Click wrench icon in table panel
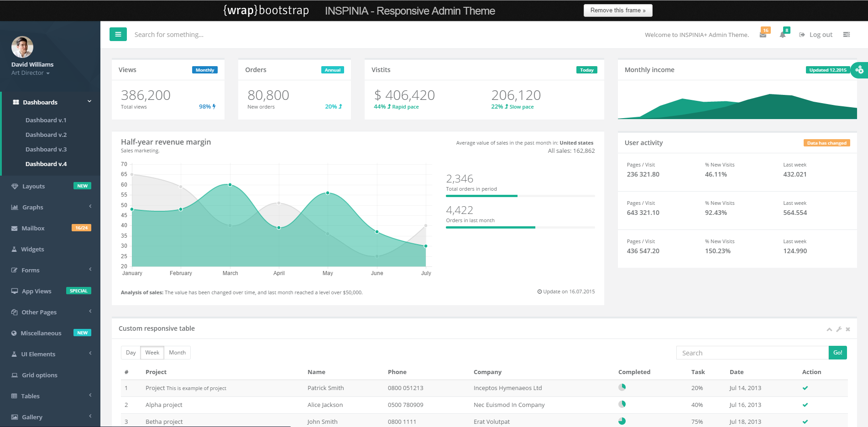Screen dimensions: 868x427 point(839,329)
